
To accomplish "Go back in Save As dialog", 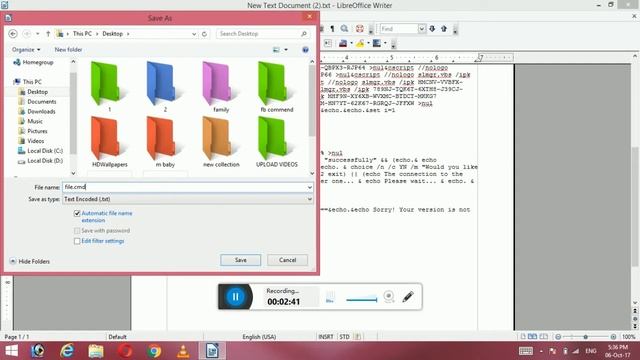I will click(x=13, y=34).
